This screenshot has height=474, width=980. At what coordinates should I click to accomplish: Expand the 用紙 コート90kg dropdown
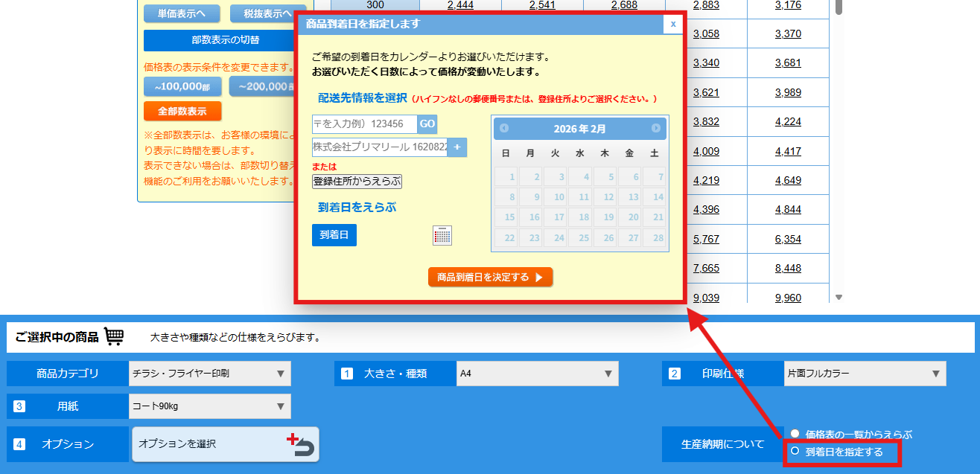(x=209, y=406)
